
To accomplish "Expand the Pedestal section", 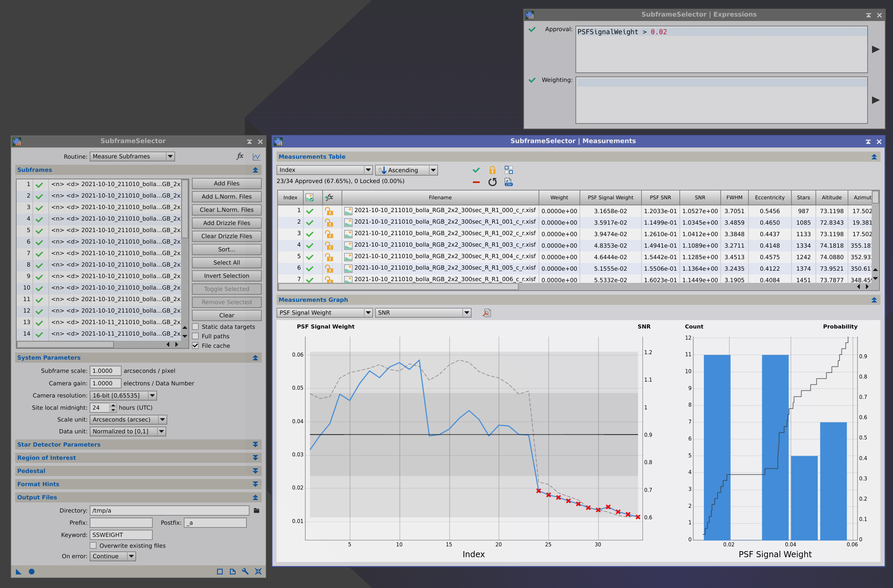I will pyautogui.click(x=255, y=471).
